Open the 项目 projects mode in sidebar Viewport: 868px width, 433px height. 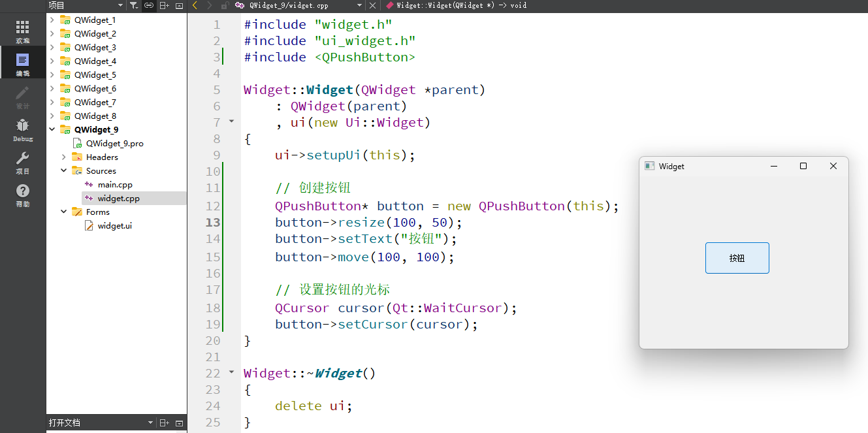click(22, 162)
